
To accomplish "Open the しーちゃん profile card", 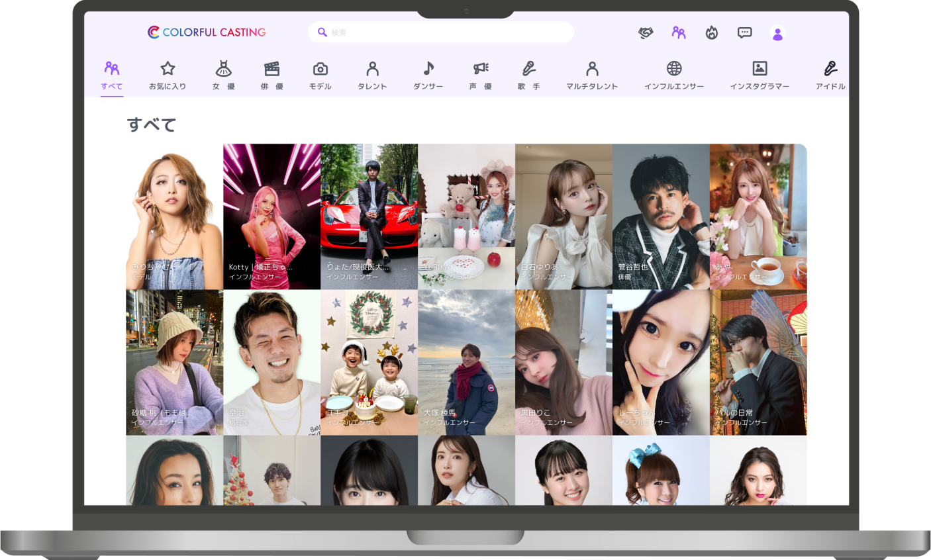I will (661, 362).
